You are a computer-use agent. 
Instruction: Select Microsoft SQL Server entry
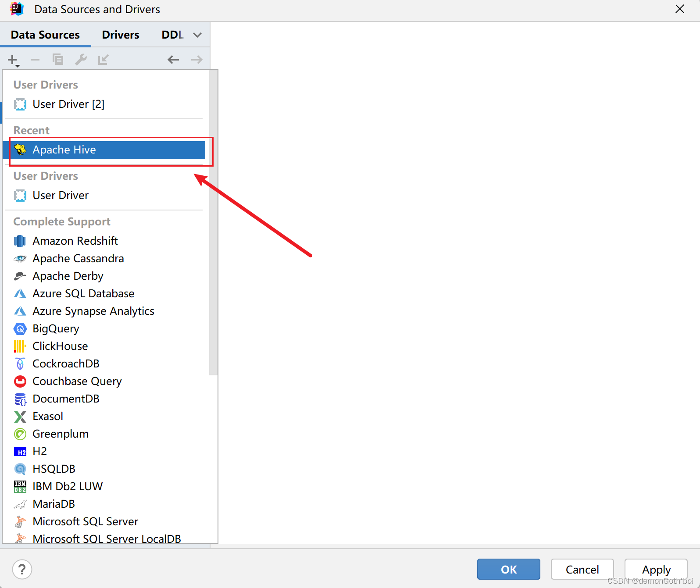[x=104, y=521]
